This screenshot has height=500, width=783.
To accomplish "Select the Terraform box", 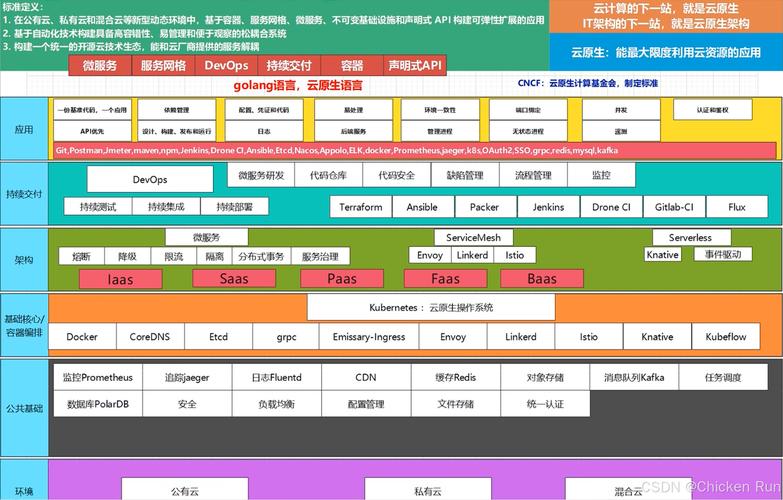I will (361, 207).
